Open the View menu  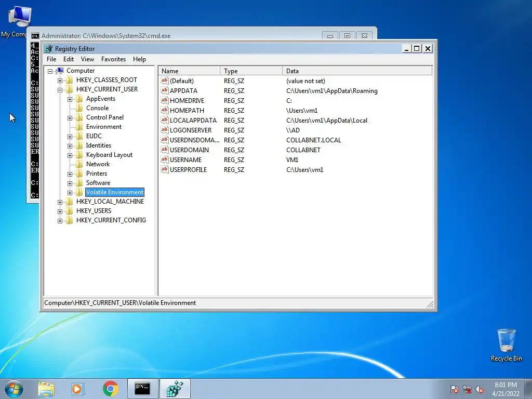coord(87,59)
